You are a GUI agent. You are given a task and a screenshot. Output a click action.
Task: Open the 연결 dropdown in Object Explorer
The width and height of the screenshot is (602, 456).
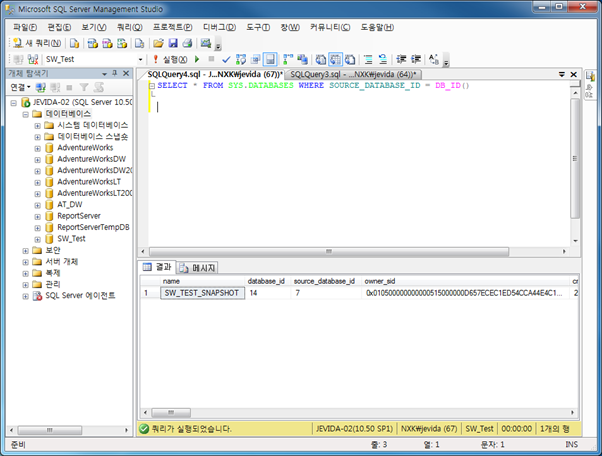click(20, 88)
